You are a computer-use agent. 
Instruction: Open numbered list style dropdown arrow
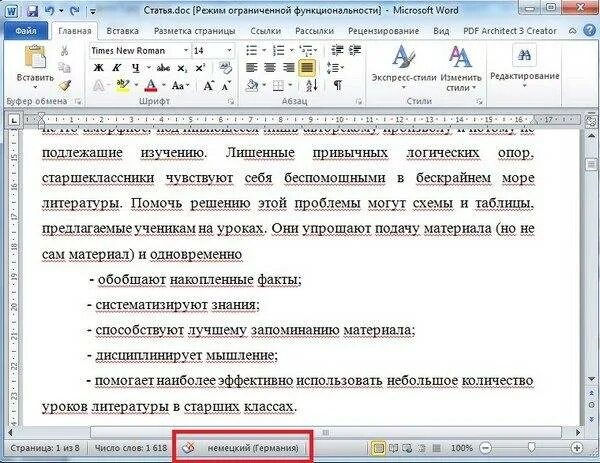tap(291, 50)
